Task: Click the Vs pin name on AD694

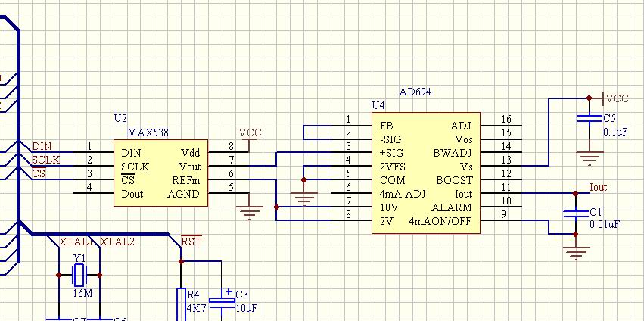Action: [467, 167]
